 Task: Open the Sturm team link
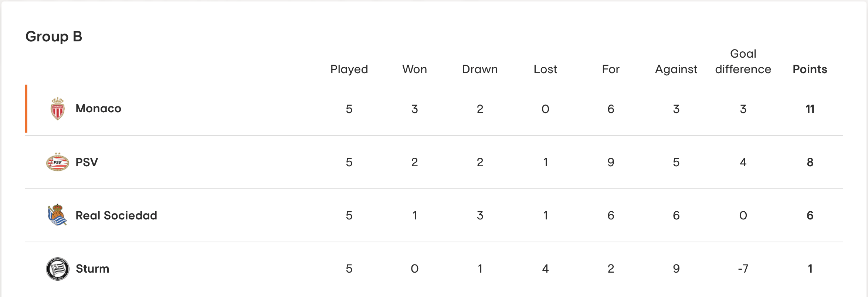tap(92, 269)
